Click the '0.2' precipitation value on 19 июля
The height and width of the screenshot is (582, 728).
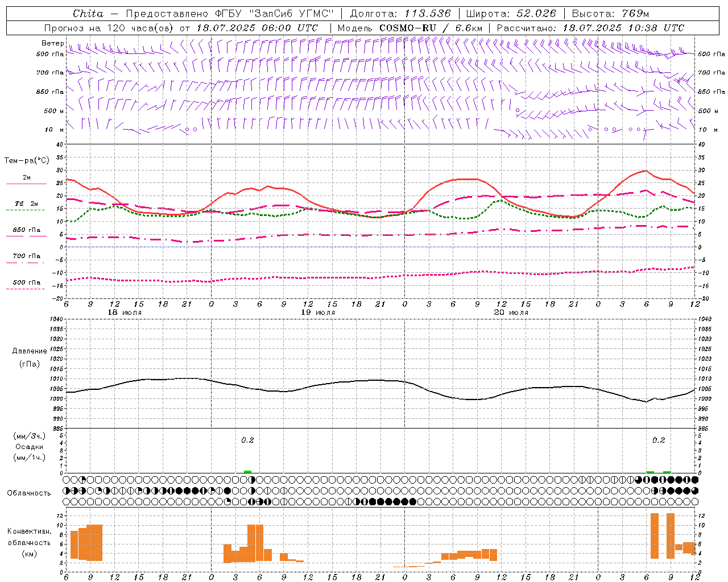click(247, 440)
